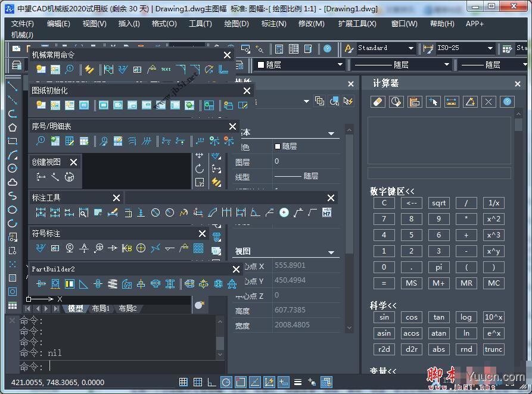
Task: Click the grid array icon in 符号标注
Action: (x=198, y=248)
